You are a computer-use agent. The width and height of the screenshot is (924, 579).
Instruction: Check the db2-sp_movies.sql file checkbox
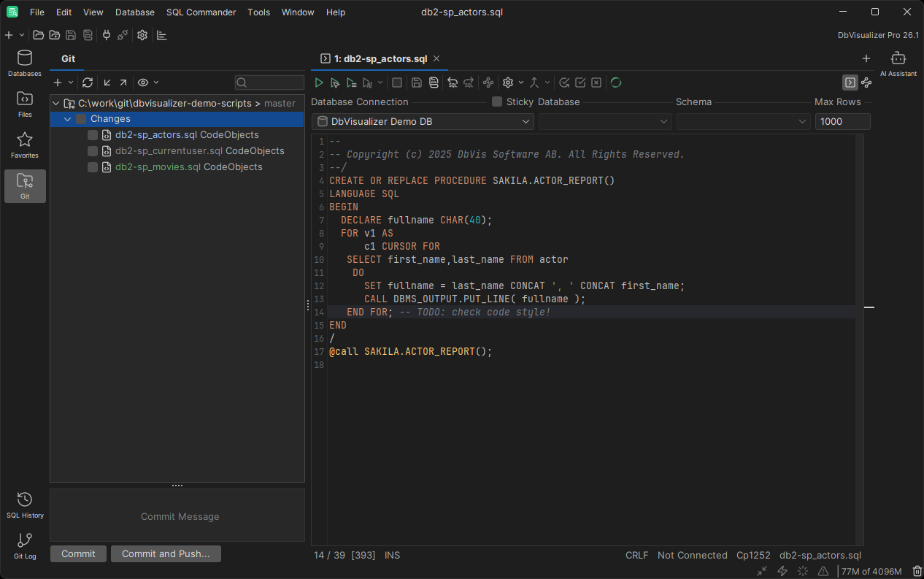tap(93, 167)
